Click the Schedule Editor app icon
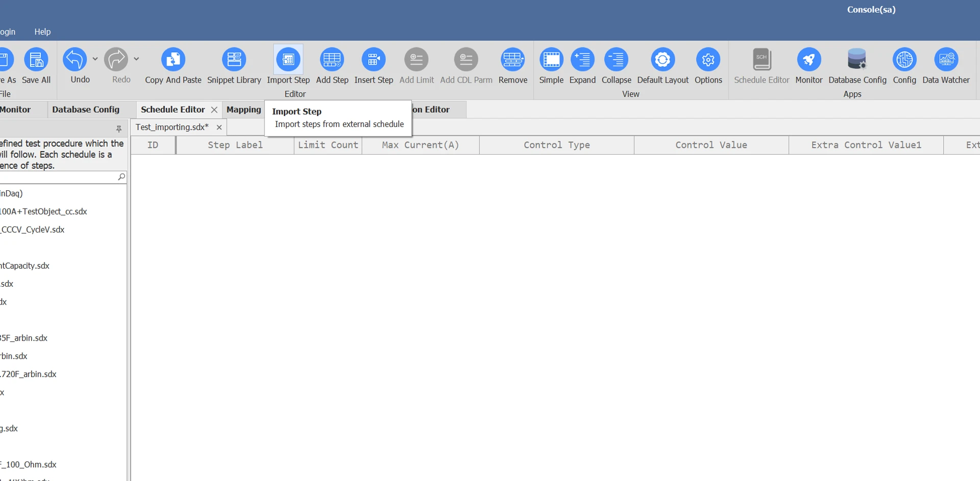 pos(762,60)
